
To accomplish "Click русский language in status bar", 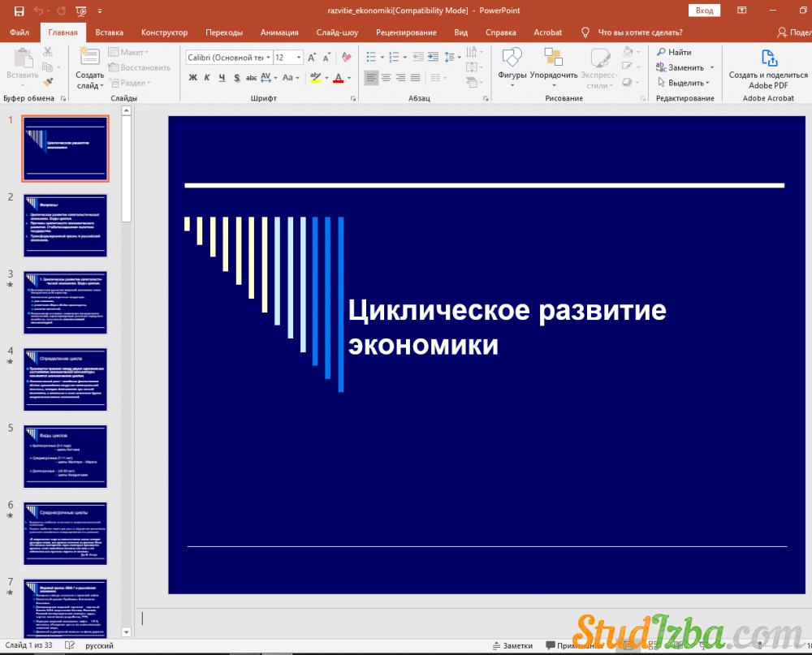I will (99, 646).
